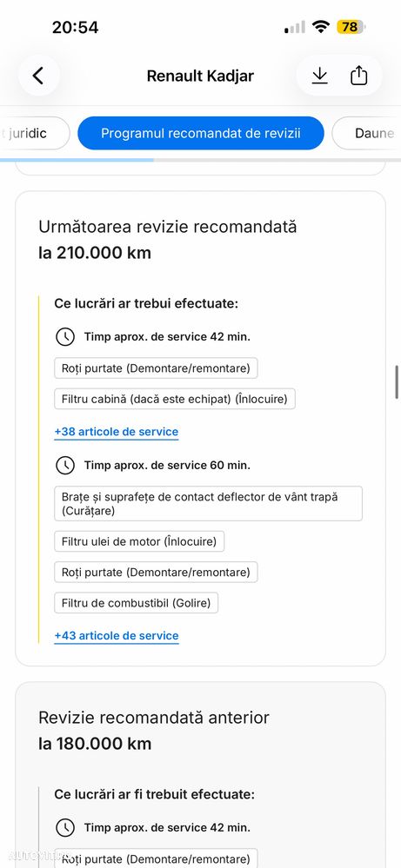
Task: Tap Filtru de combustibil (Golire) chip
Action: 137,603
